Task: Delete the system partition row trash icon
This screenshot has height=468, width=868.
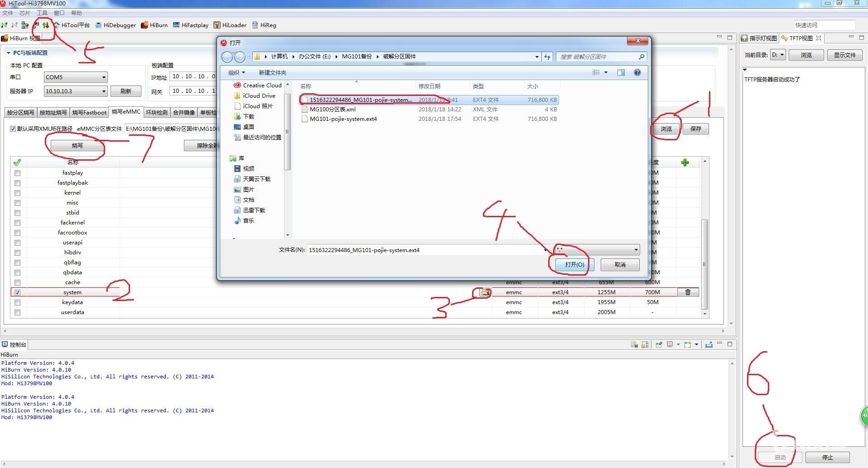Action: tap(688, 292)
